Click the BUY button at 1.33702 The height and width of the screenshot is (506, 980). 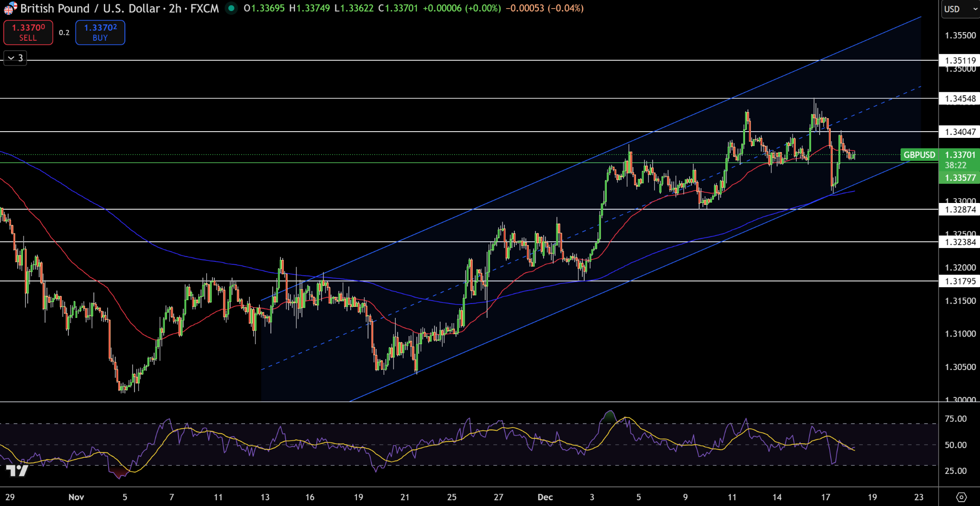pos(100,32)
